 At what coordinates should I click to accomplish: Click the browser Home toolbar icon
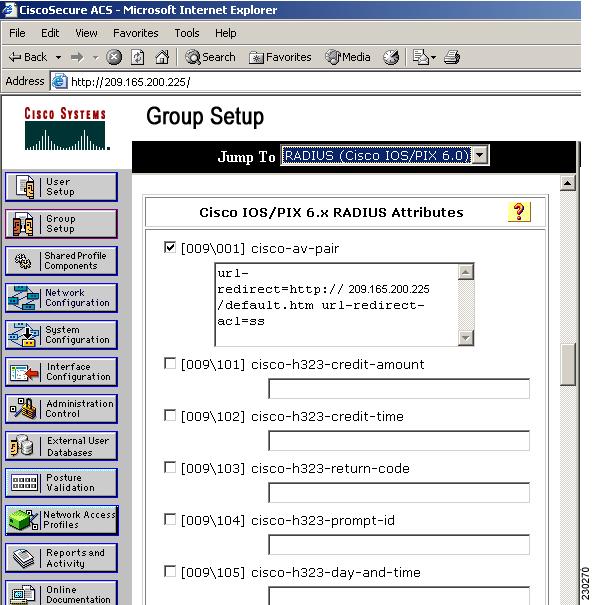tap(162, 57)
